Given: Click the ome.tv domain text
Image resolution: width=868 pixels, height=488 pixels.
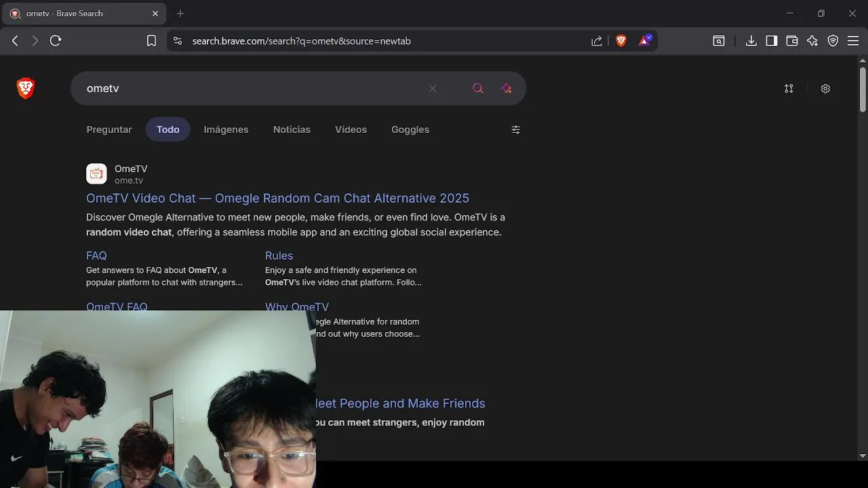Looking at the screenshot, I should [129, 181].
